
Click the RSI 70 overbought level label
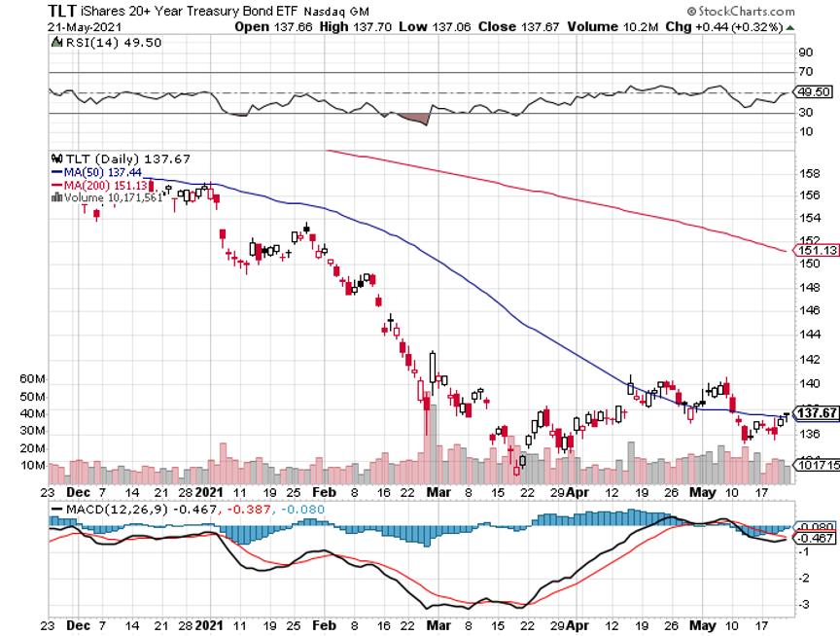point(805,71)
